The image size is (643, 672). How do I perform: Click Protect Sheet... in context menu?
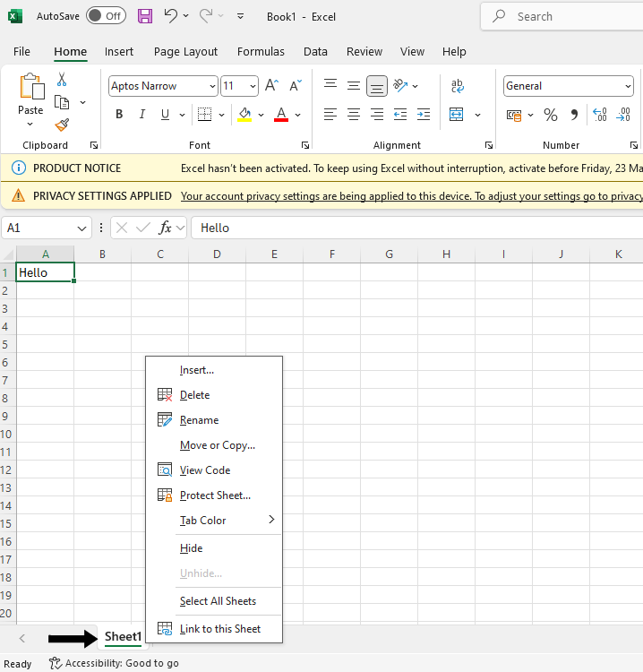pyautogui.click(x=215, y=495)
